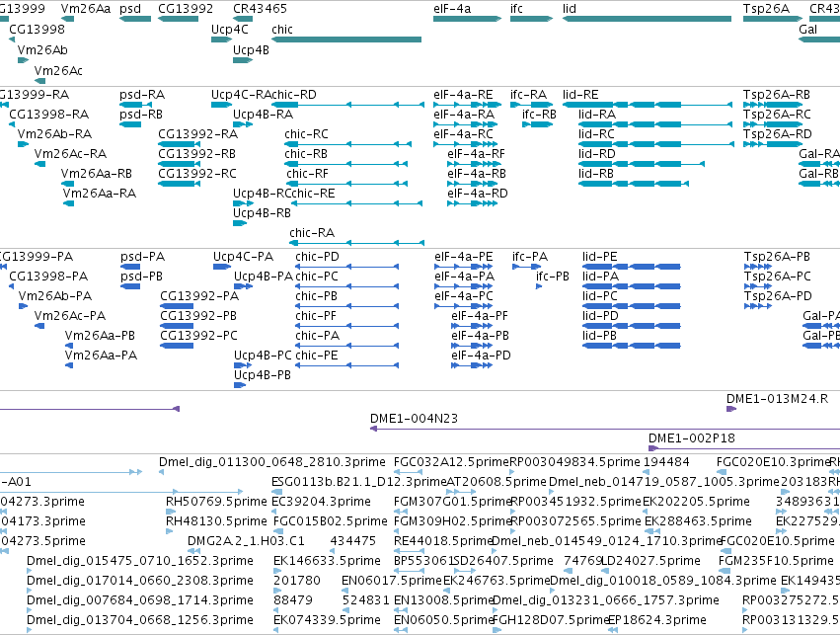Click the "CG13998" gene label
The width and height of the screenshot is (840, 635).
tap(37, 30)
